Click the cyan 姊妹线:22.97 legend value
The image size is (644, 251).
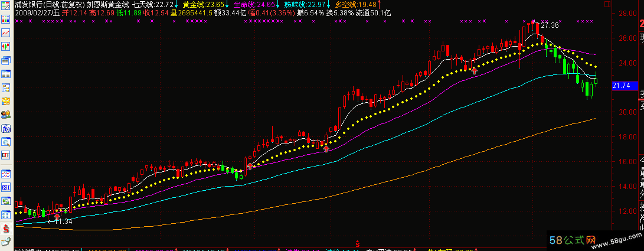coord(305,5)
